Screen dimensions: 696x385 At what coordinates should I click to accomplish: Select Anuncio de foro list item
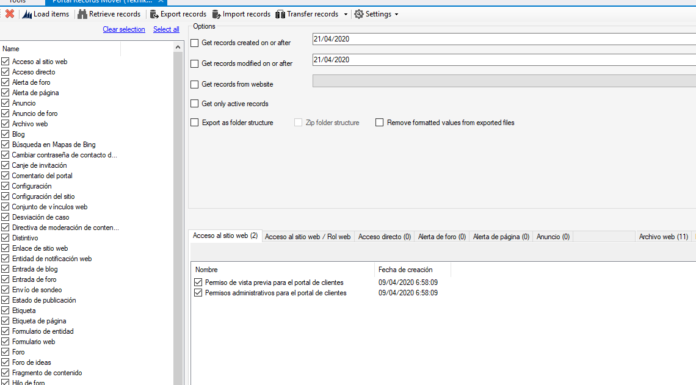35,113
